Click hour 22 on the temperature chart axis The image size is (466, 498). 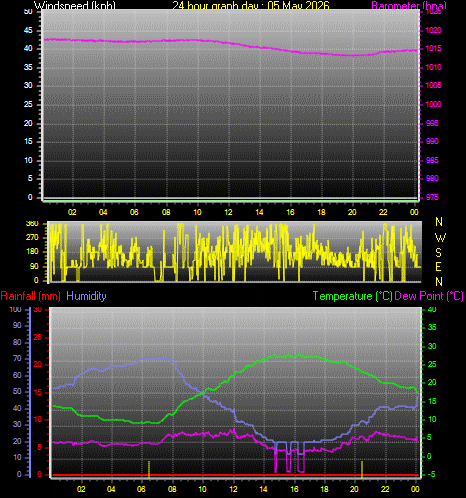[x=385, y=489]
